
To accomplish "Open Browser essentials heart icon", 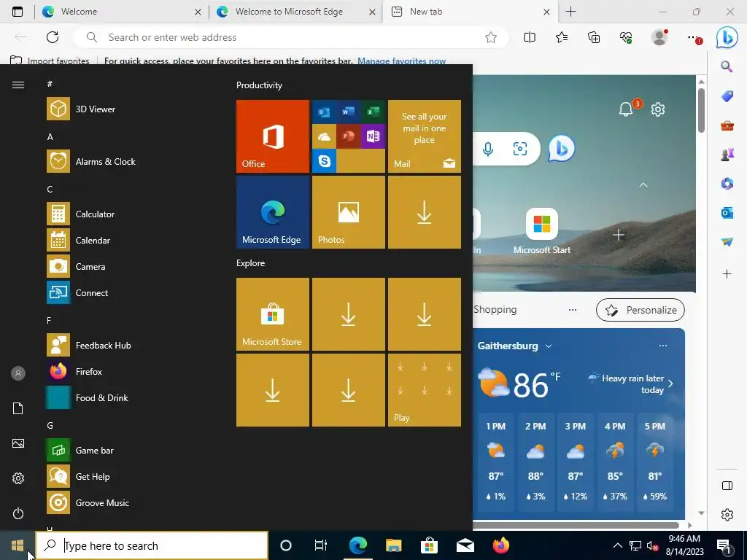I will click(626, 37).
